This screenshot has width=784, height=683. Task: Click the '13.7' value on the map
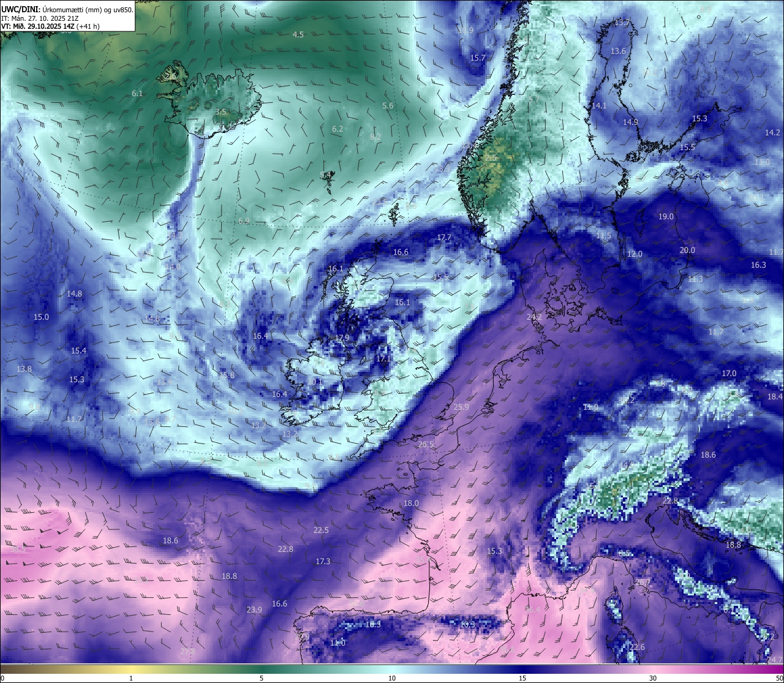coord(622,23)
